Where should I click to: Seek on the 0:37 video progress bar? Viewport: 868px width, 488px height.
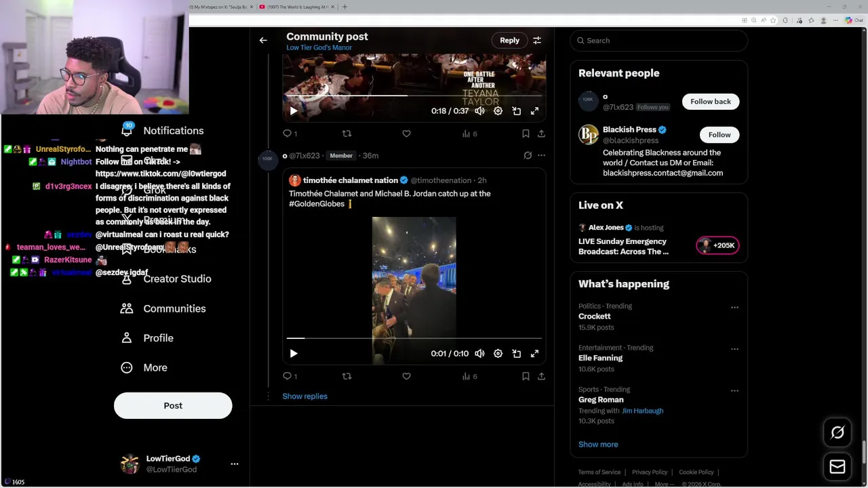414,96
